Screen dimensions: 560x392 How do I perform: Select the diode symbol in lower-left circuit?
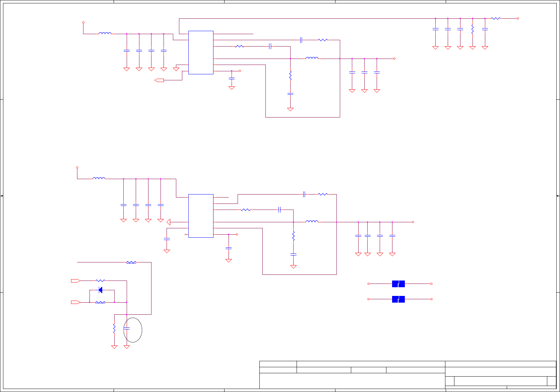(101, 290)
